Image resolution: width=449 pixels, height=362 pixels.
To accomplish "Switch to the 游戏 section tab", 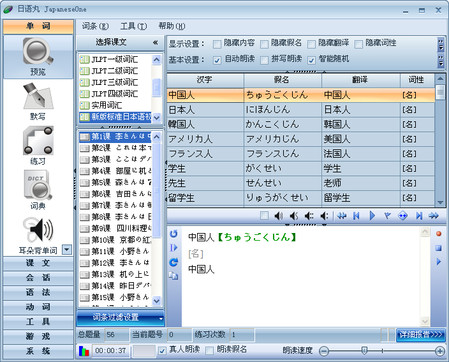I will click(x=38, y=336).
